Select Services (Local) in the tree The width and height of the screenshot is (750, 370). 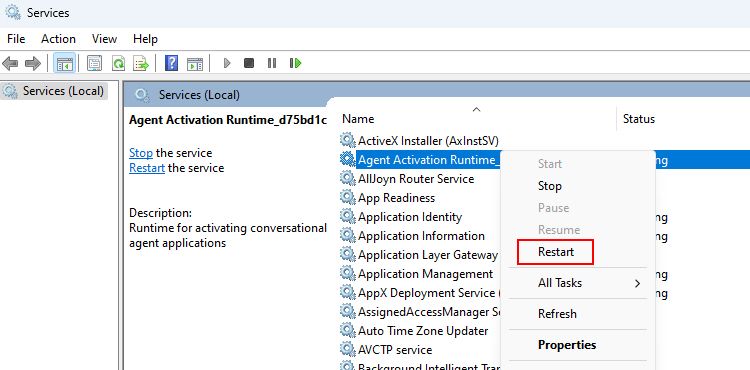point(54,91)
